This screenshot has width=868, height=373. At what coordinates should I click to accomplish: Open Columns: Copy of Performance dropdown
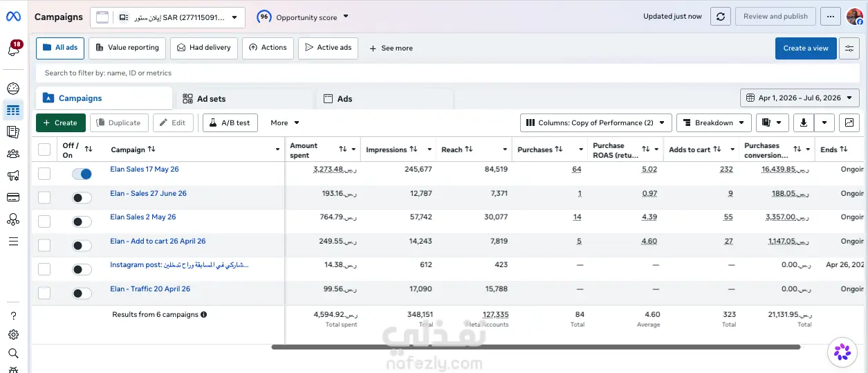pos(595,122)
